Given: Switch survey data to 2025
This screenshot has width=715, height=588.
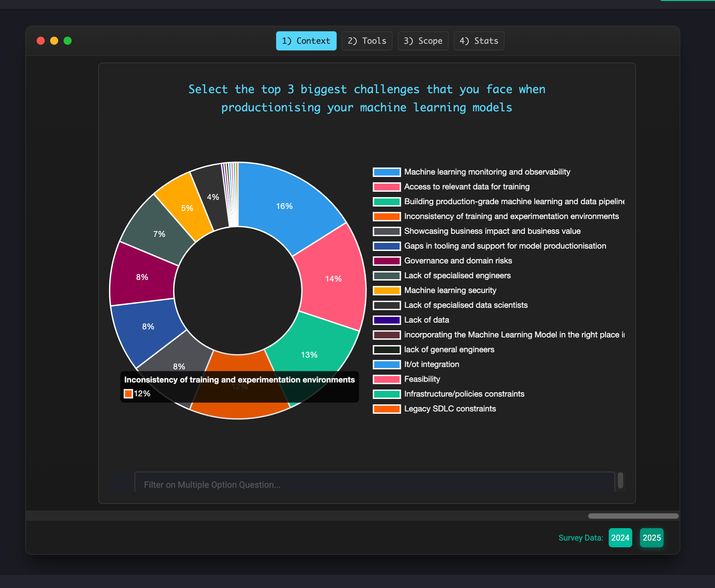Looking at the screenshot, I should 651,538.
